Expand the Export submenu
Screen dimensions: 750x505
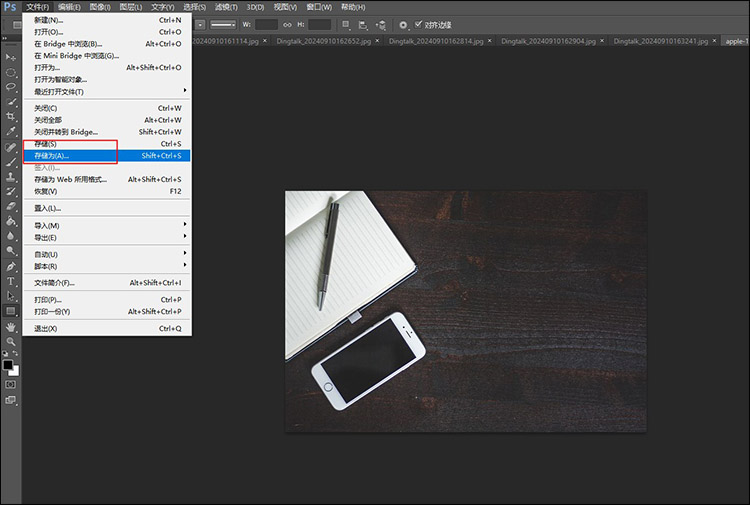click(x=107, y=237)
